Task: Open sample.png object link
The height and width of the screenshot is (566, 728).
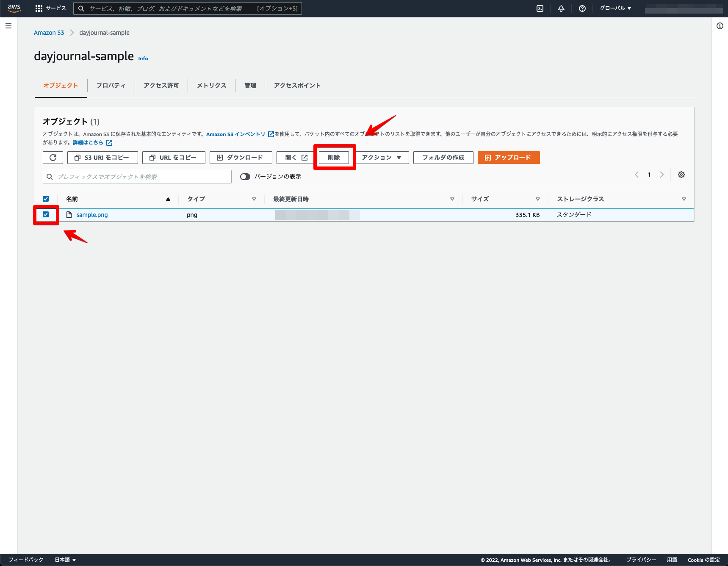Action: coord(92,215)
